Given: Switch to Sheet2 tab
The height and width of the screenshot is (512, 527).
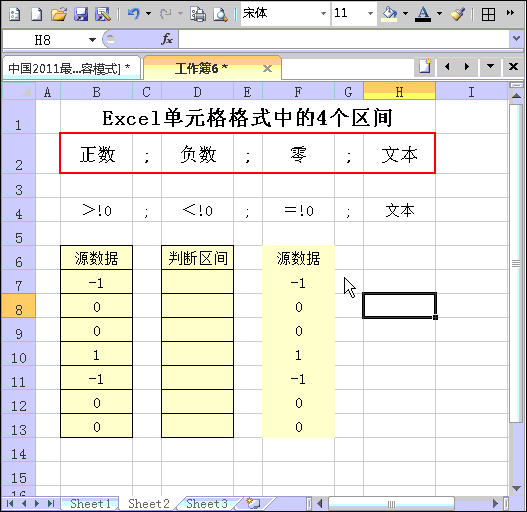Looking at the screenshot, I should pos(149,503).
